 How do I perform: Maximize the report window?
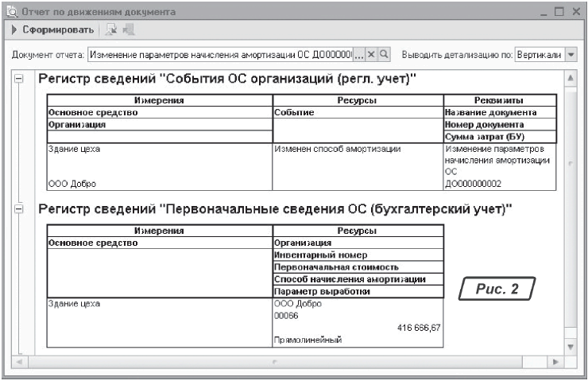[x=559, y=11]
